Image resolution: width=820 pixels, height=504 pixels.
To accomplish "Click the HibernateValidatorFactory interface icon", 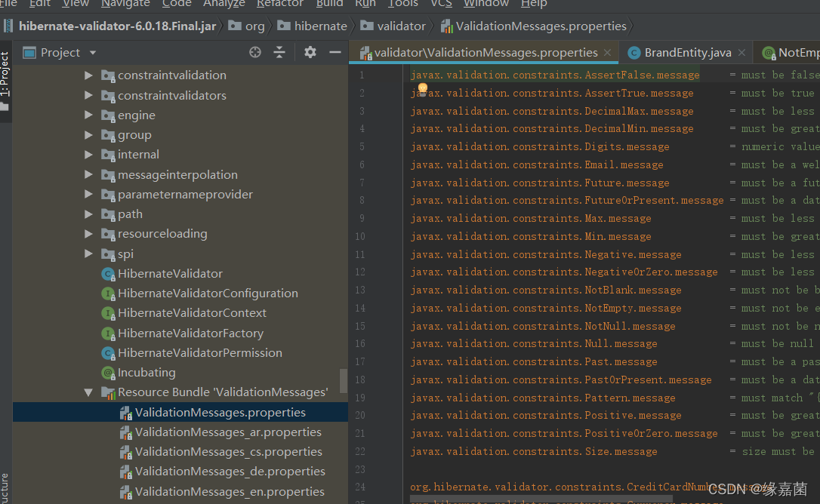I will click(108, 333).
